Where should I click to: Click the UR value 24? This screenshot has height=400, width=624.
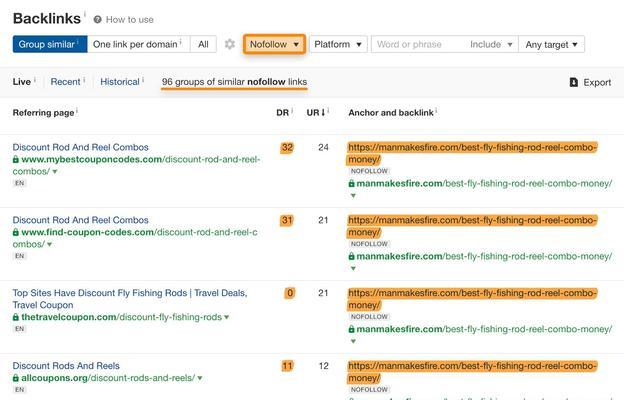(x=324, y=148)
